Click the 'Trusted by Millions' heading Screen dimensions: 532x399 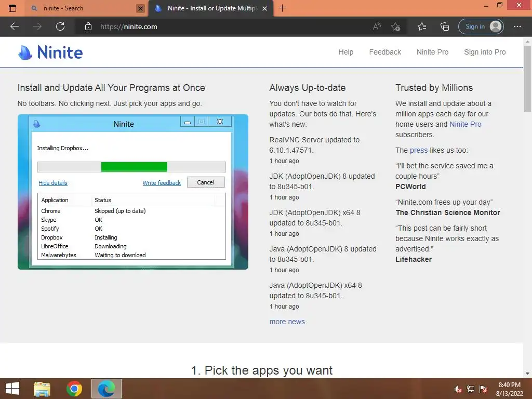pos(434,87)
